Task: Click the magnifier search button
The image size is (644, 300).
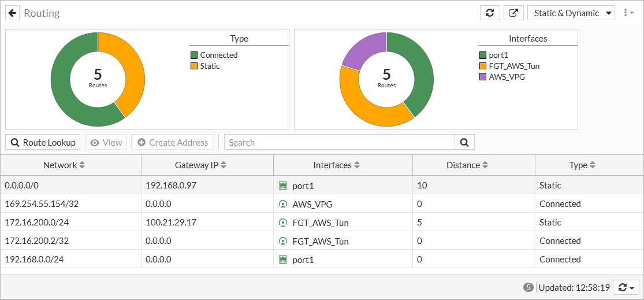Action: 464,142
